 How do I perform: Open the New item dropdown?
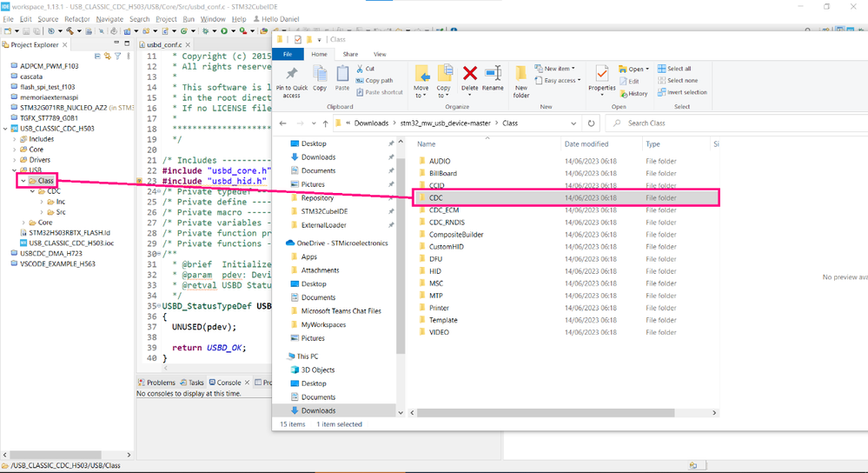(x=556, y=69)
